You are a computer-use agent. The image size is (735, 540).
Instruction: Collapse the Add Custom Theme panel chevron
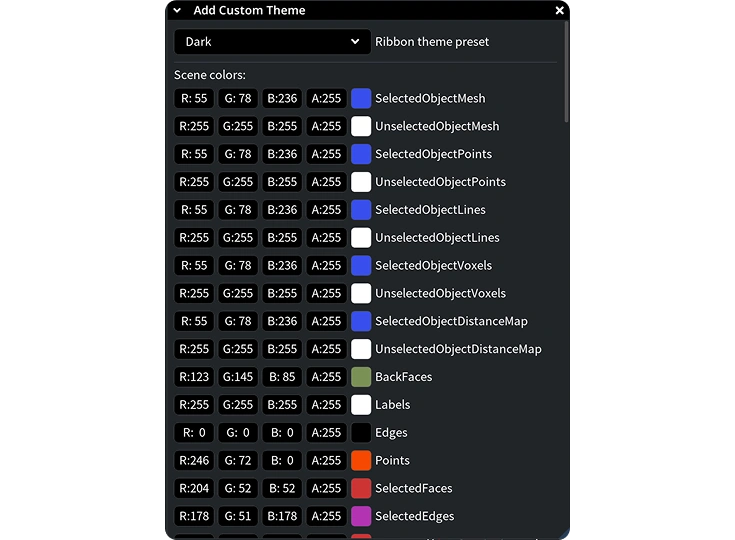click(x=177, y=10)
